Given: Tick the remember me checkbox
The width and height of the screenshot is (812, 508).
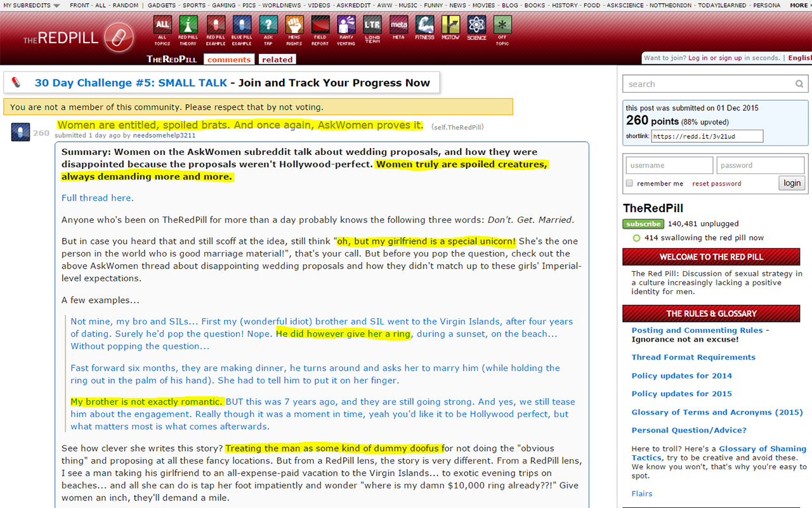Looking at the screenshot, I should tap(629, 184).
